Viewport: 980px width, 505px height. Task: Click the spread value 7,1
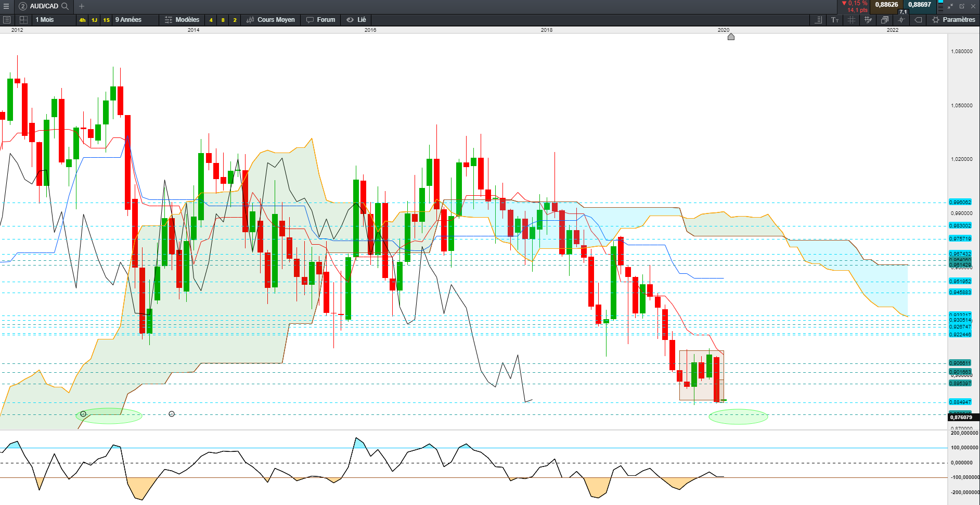pos(903,11)
